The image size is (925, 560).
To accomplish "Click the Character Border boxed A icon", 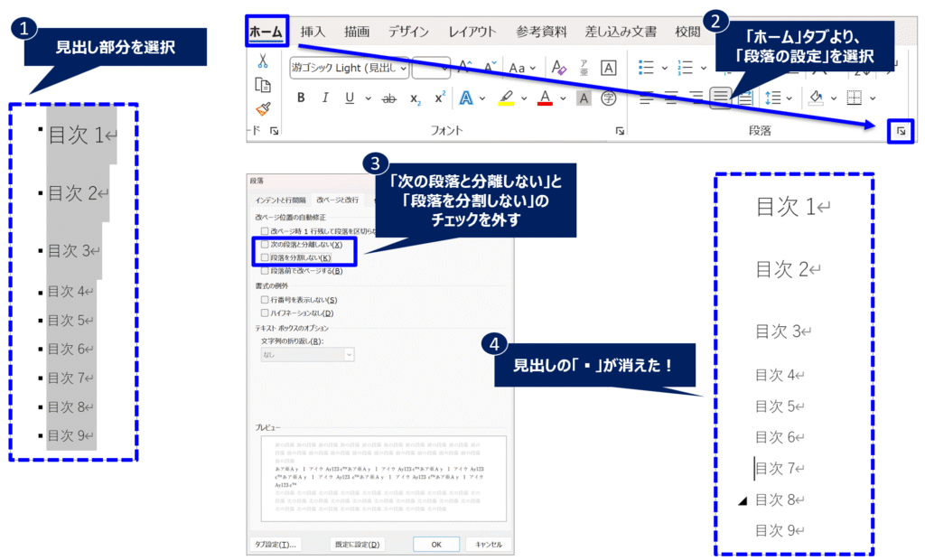I will [x=608, y=68].
